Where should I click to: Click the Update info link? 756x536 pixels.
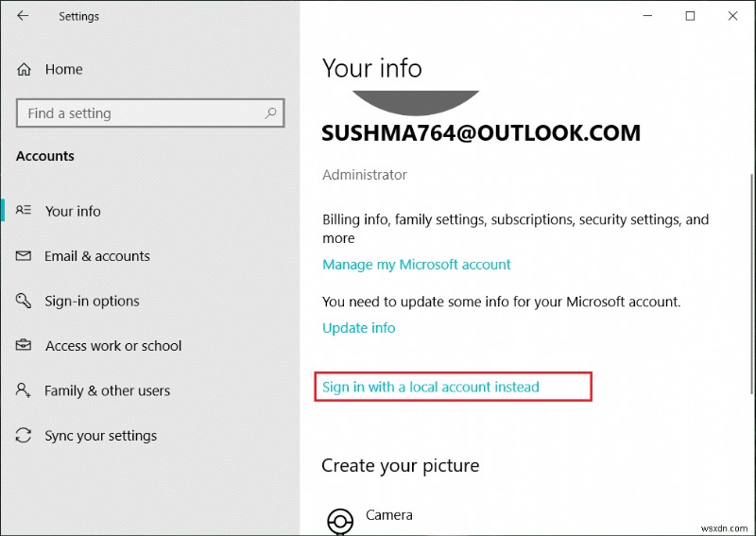tap(359, 328)
